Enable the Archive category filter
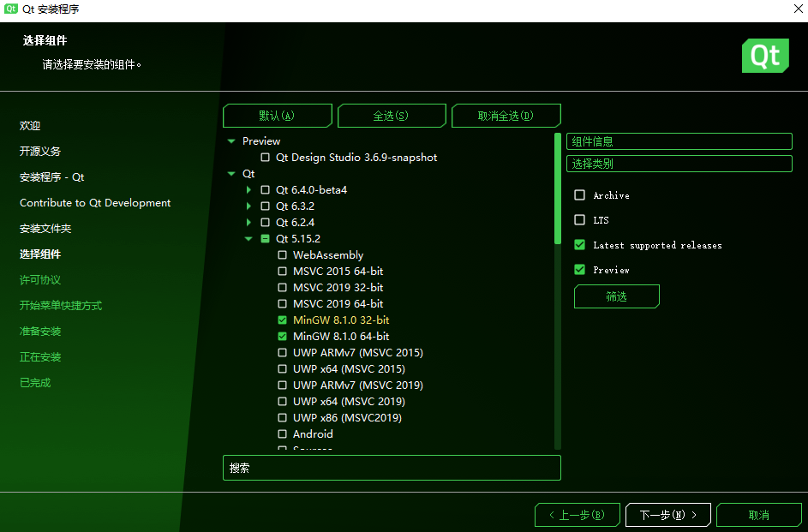The image size is (808, 532). (580, 194)
